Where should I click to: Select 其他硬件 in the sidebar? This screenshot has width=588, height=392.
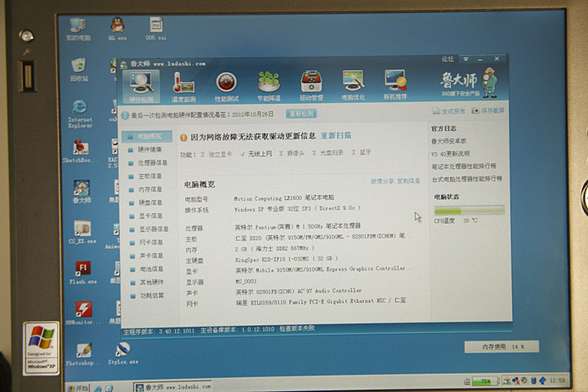[147, 282]
